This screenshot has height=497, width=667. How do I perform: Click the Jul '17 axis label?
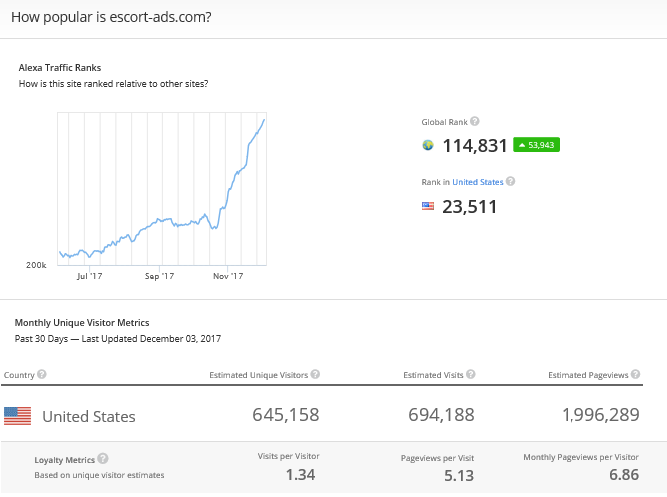point(89,276)
